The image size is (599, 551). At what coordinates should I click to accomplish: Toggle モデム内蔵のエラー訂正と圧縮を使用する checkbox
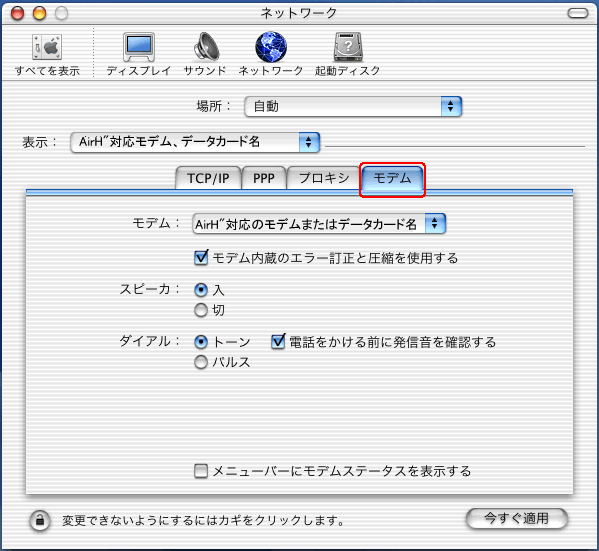(x=201, y=258)
